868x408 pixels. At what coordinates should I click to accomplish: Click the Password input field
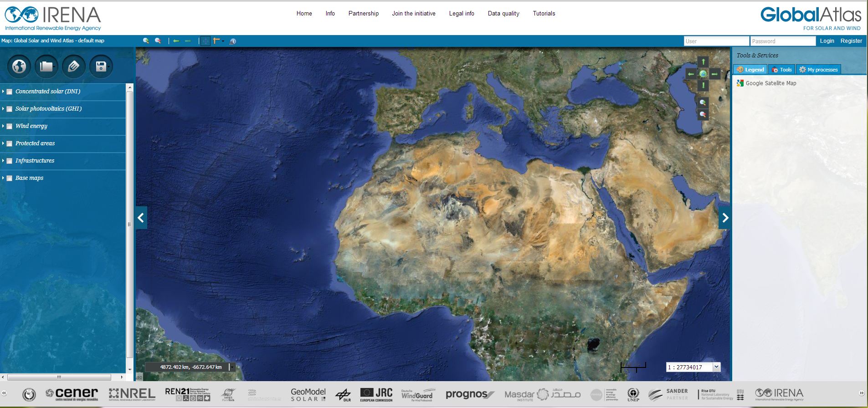(x=782, y=41)
